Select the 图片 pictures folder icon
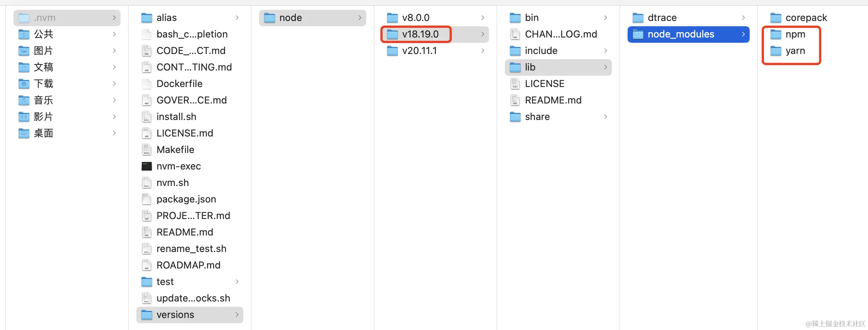868x330 pixels. 24,51
